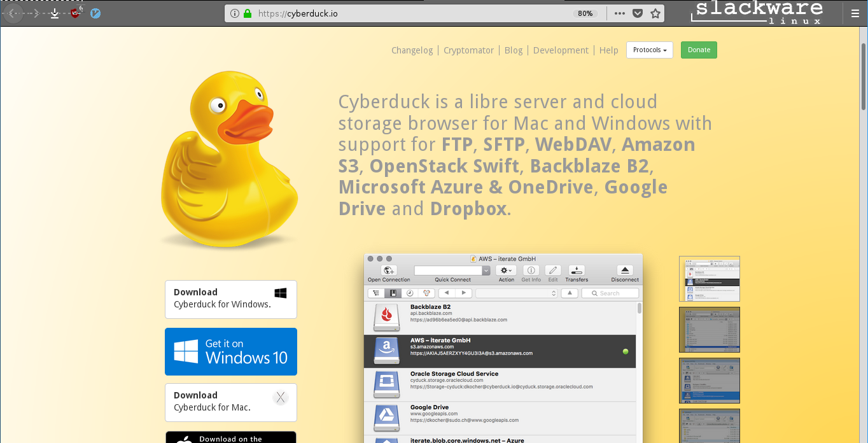Open the Firefox downloads arrow icon

[55, 13]
